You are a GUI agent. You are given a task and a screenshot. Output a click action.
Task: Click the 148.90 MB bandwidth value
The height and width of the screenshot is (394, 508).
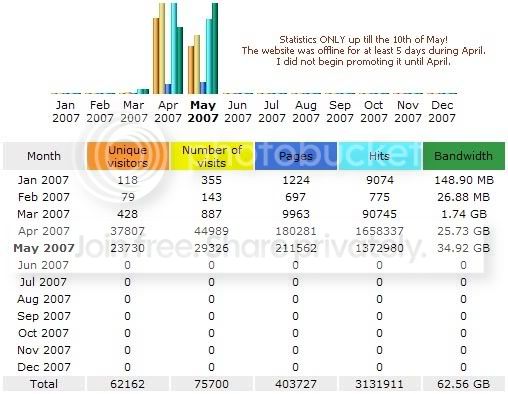(x=464, y=180)
